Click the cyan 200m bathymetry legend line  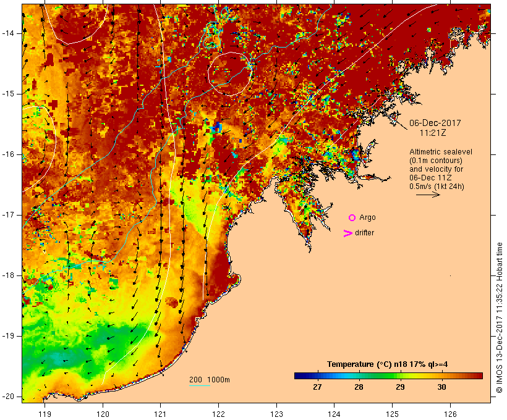[200, 385]
